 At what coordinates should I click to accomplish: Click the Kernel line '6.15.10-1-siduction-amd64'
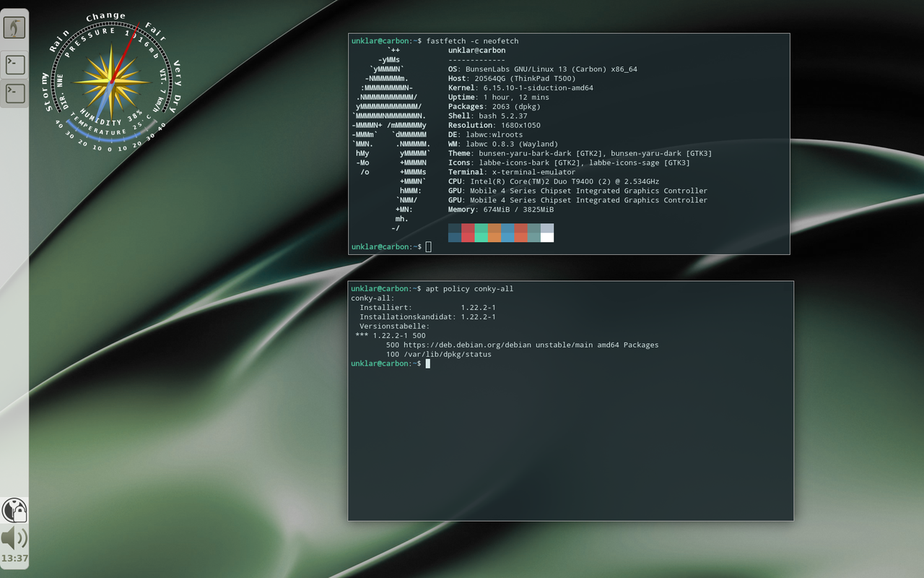(x=520, y=88)
